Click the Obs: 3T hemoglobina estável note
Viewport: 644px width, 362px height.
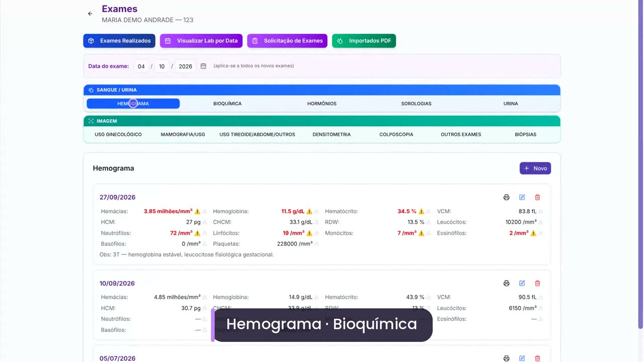pyautogui.click(x=187, y=254)
